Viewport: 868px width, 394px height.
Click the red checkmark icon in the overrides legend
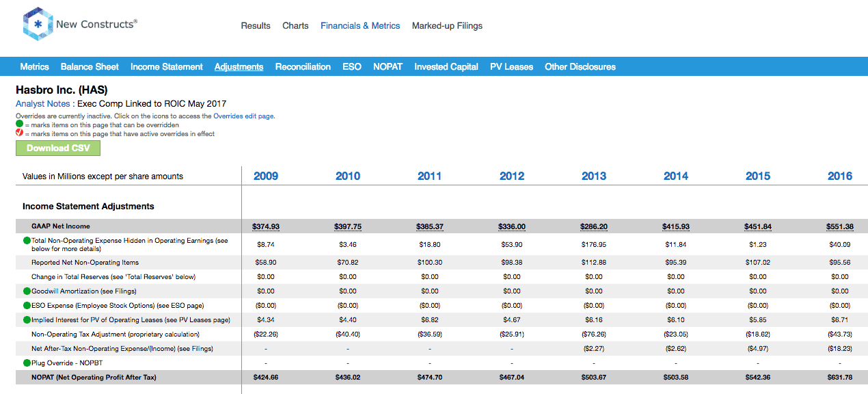pos(19,133)
